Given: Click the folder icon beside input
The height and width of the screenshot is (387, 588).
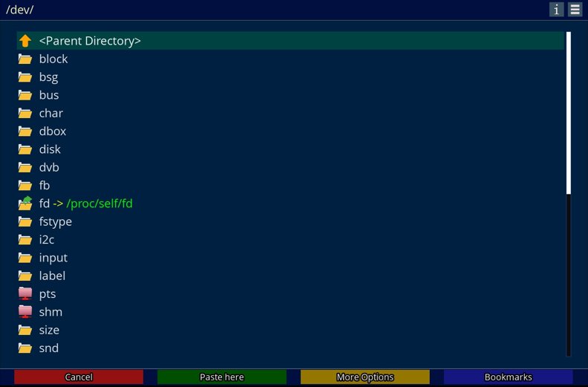Looking at the screenshot, I should tap(25, 258).
